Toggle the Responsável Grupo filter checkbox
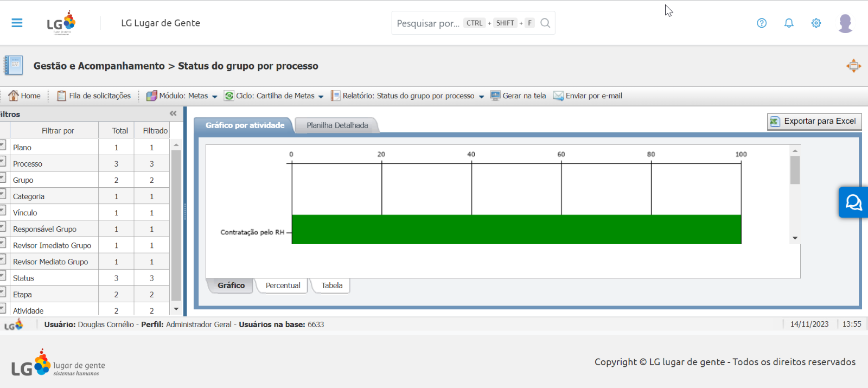Image resolution: width=868 pixels, height=388 pixels. 2,226
